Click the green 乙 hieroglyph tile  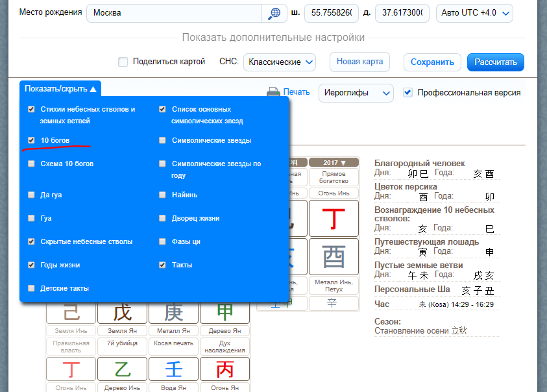pyautogui.click(x=122, y=370)
